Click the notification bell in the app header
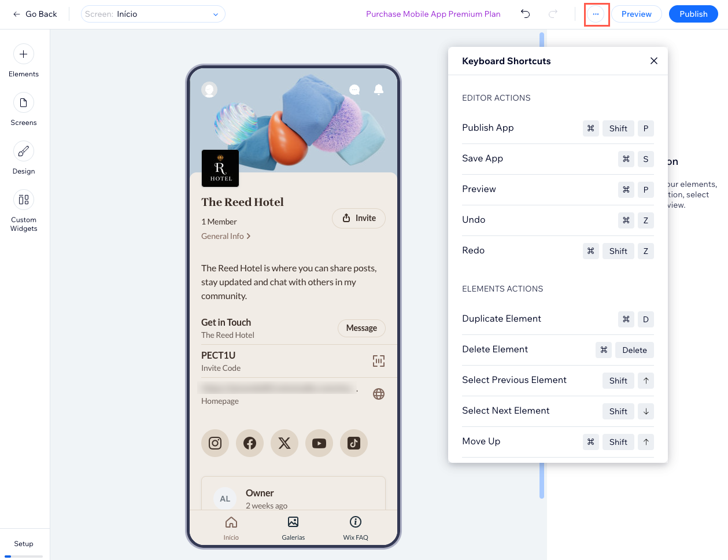 click(x=379, y=89)
